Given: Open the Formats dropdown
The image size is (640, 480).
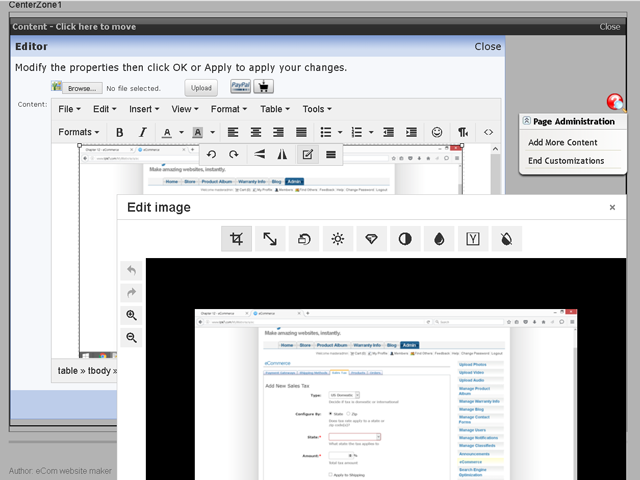Looking at the screenshot, I should coord(79,132).
